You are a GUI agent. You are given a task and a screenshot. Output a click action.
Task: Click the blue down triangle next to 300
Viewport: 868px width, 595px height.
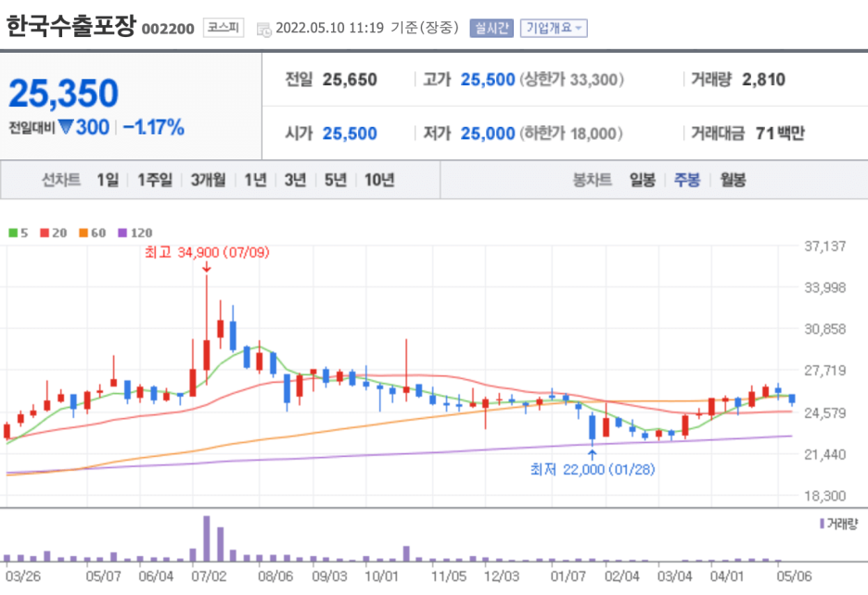tap(66, 127)
